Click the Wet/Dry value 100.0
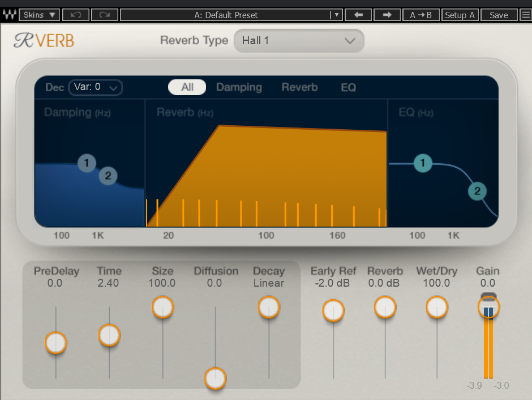The width and height of the screenshot is (532, 400). pos(436,283)
